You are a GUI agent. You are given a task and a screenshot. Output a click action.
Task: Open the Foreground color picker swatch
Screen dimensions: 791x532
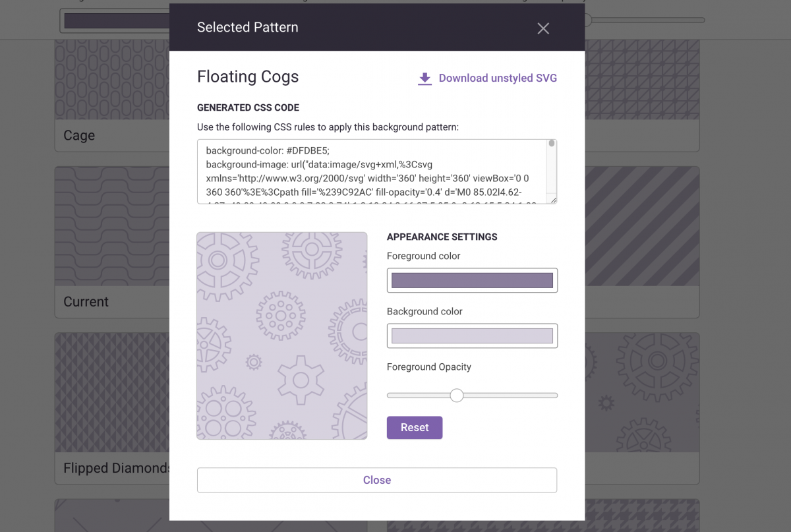tap(472, 280)
